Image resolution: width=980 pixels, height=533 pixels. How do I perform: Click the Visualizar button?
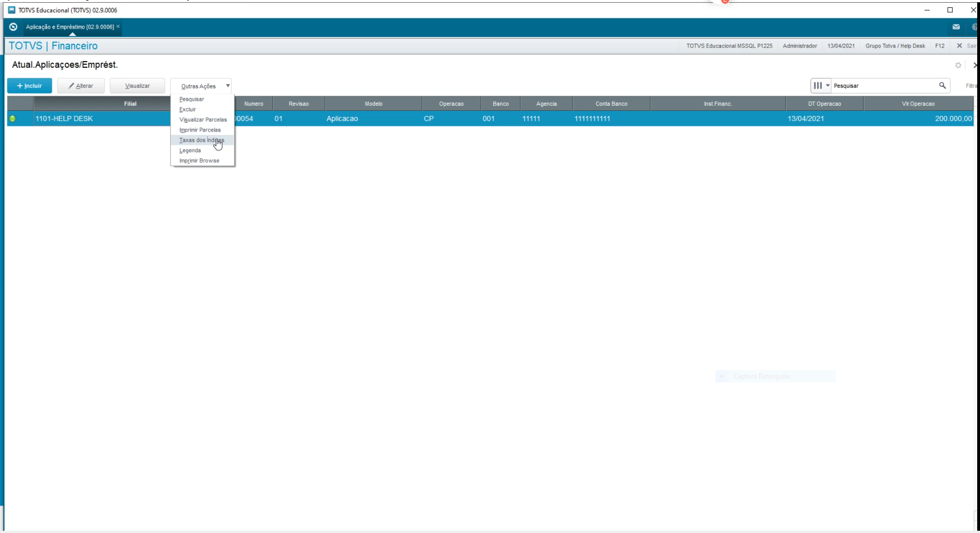pos(137,86)
